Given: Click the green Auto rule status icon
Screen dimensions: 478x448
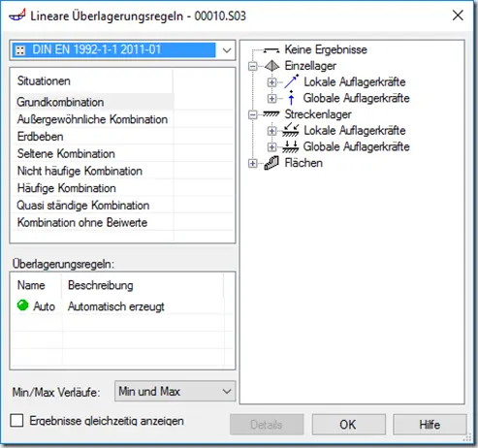Looking at the screenshot, I should (23, 305).
